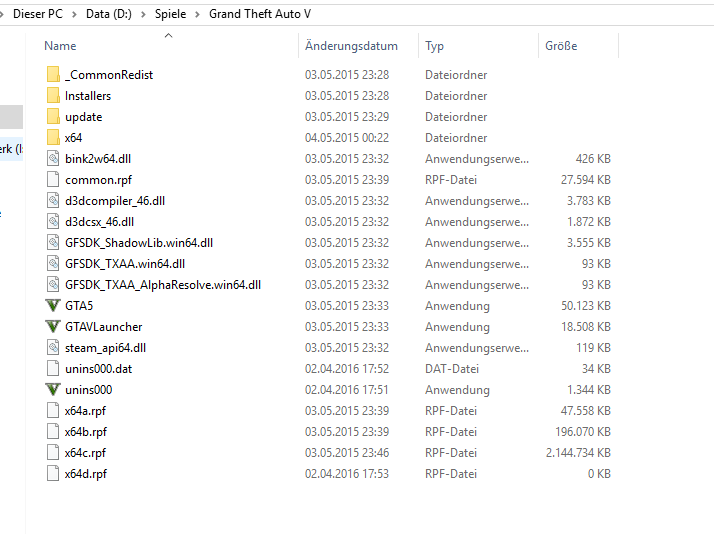Select the GTAVLauncher file name
The image size is (714, 534).
point(103,326)
